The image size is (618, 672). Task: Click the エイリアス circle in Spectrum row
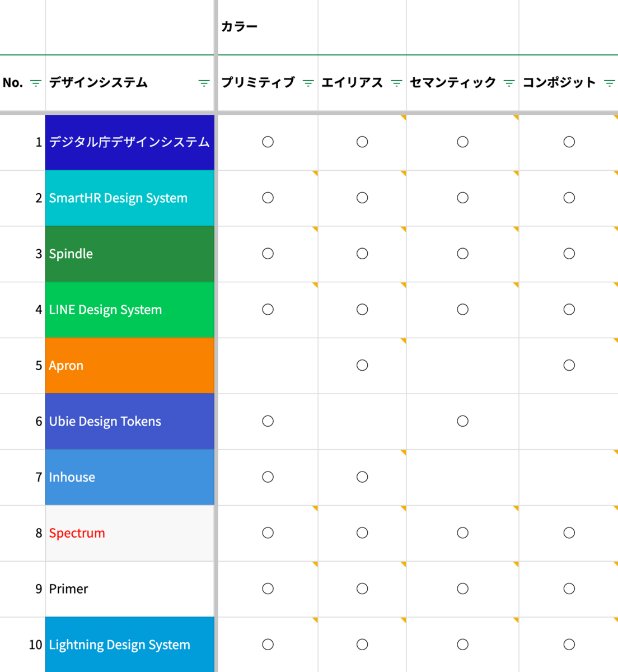(362, 533)
